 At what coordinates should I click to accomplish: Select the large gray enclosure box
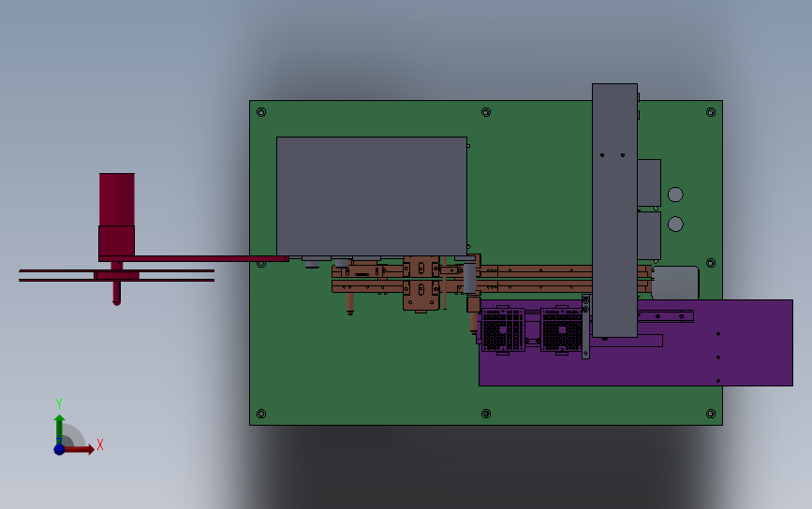[372, 196]
